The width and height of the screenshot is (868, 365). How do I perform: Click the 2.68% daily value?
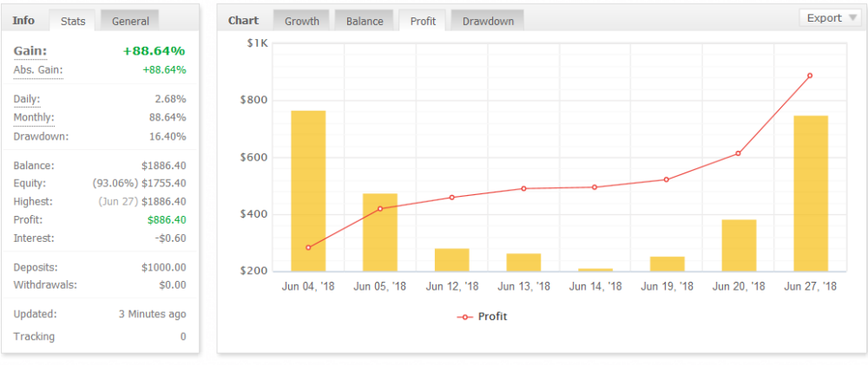[170, 100]
